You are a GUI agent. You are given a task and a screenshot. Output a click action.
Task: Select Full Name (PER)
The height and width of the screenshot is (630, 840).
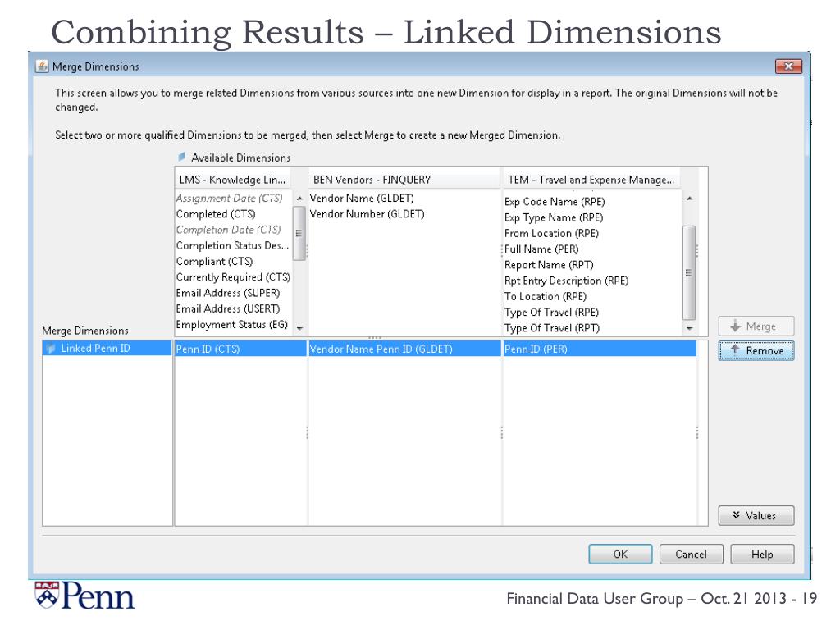tap(541, 249)
